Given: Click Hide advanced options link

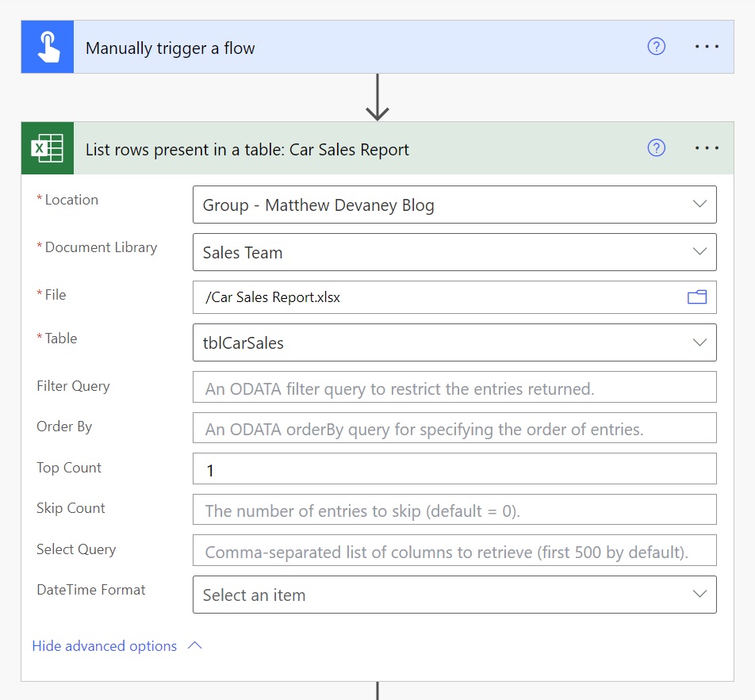Looking at the screenshot, I should [x=105, y=645].
